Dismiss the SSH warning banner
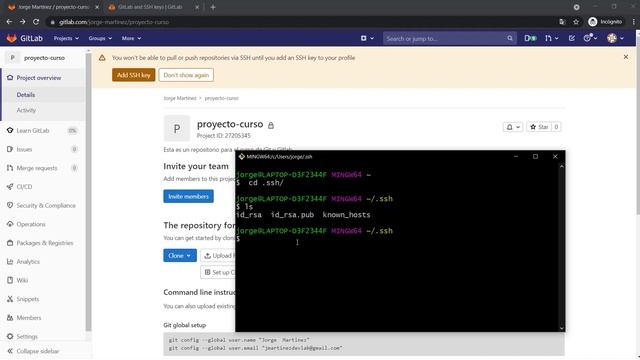The image size is (640, 360). click(x=626, y=57)
